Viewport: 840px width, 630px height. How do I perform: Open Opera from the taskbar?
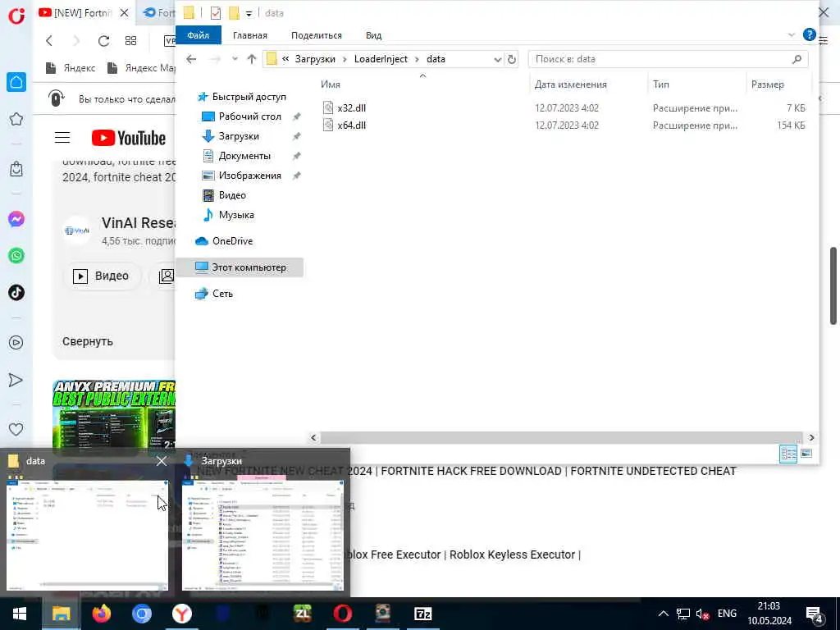[x=343, y=614]
